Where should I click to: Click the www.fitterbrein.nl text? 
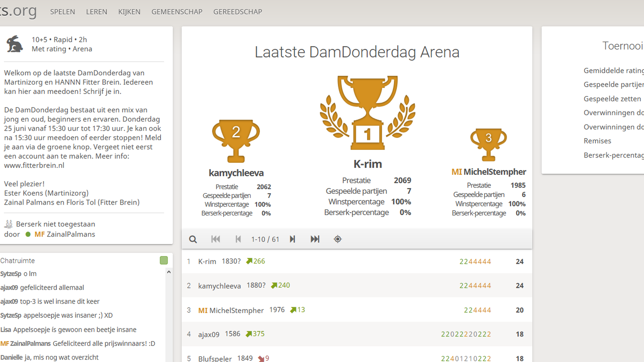(x=34, y=165)
